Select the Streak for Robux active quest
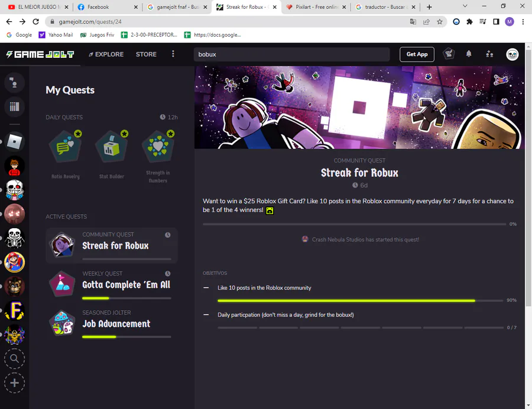 click(x=112, y=245)
